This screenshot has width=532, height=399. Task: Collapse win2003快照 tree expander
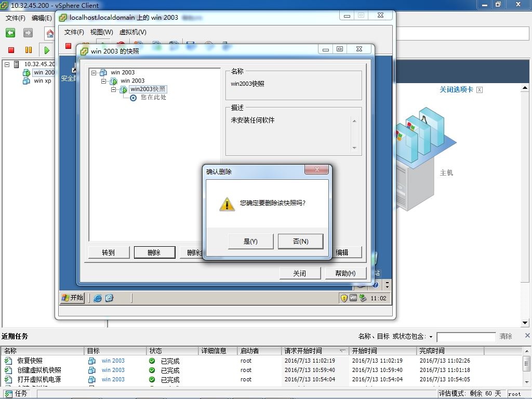tap(114, 89)
